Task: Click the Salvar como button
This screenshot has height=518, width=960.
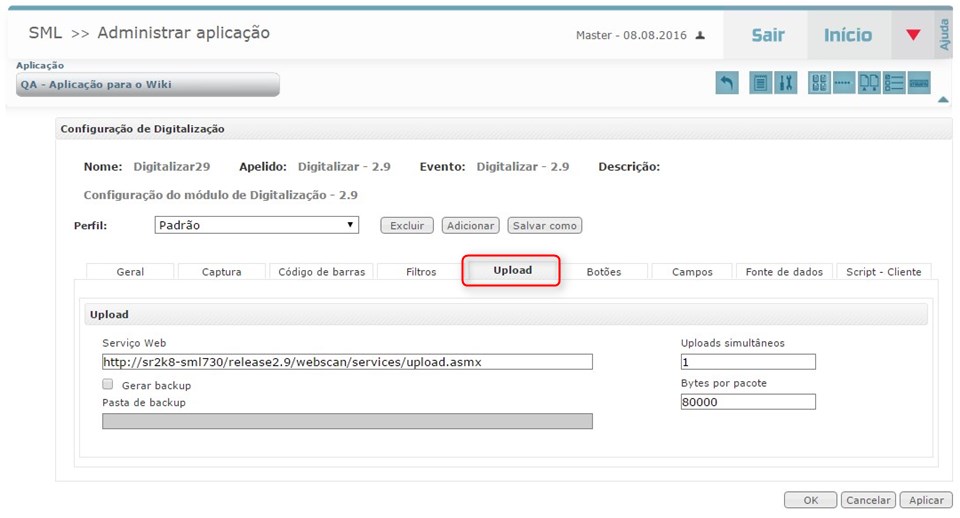Action: (544, 226)
